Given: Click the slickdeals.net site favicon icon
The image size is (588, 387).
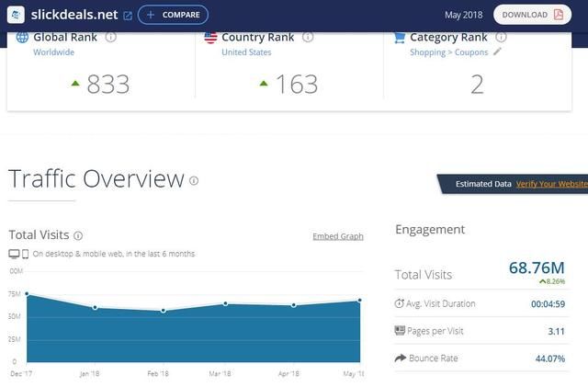Looking at the screenshot, I should (17, 15).
